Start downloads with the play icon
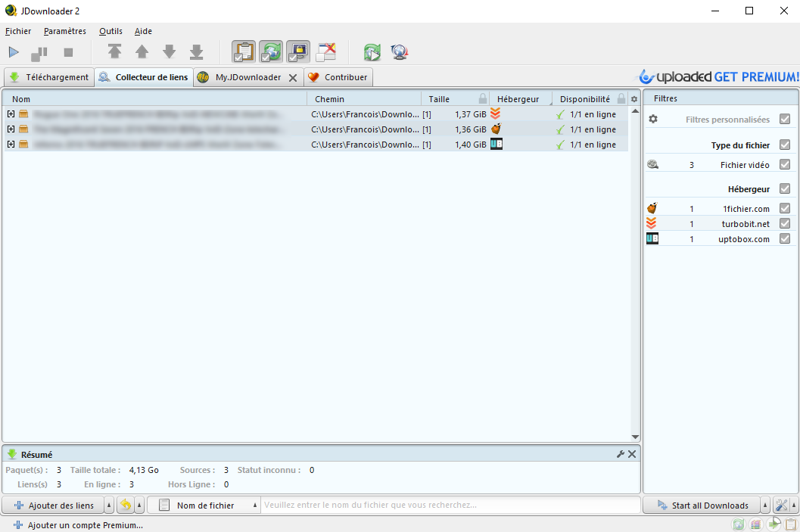 [x=14, y=52]
